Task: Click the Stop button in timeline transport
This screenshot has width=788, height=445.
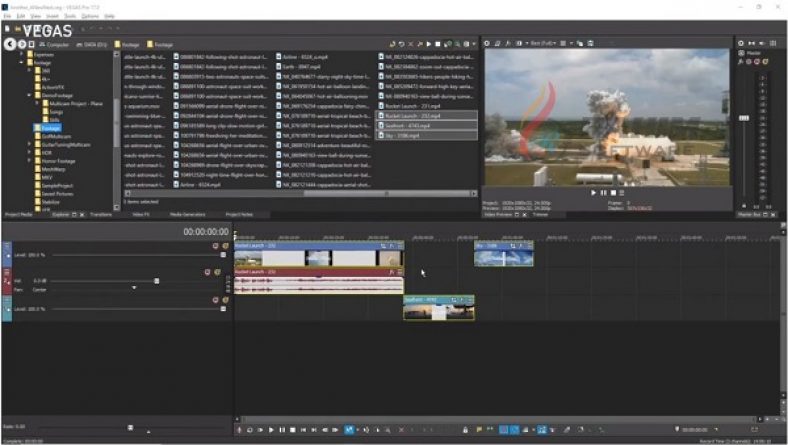Action: click(292, 430)
